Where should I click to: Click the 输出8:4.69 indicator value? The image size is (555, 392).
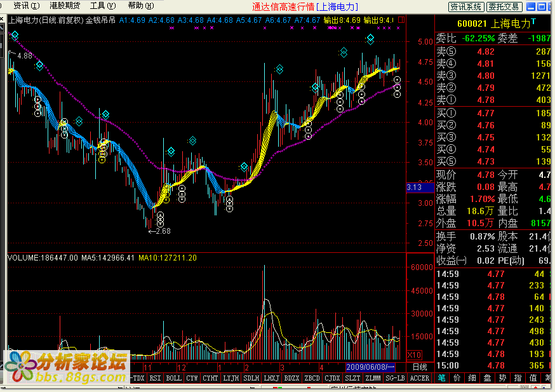pos(342,20)
